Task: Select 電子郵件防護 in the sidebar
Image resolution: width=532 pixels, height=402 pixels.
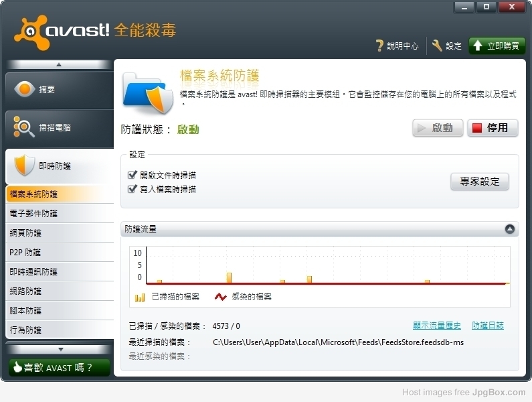Action: tap(33, 214)
